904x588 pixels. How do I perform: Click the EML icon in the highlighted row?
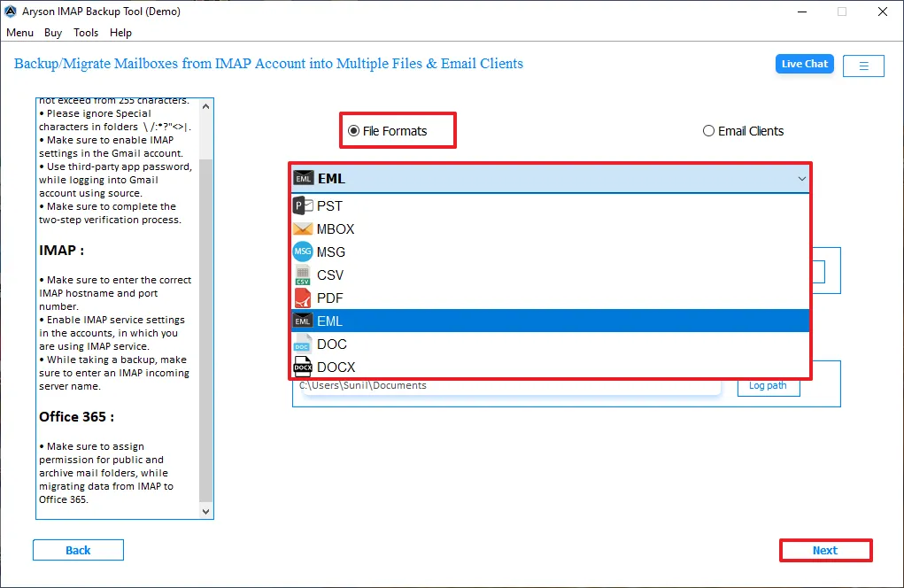click(x=303, y=321)
